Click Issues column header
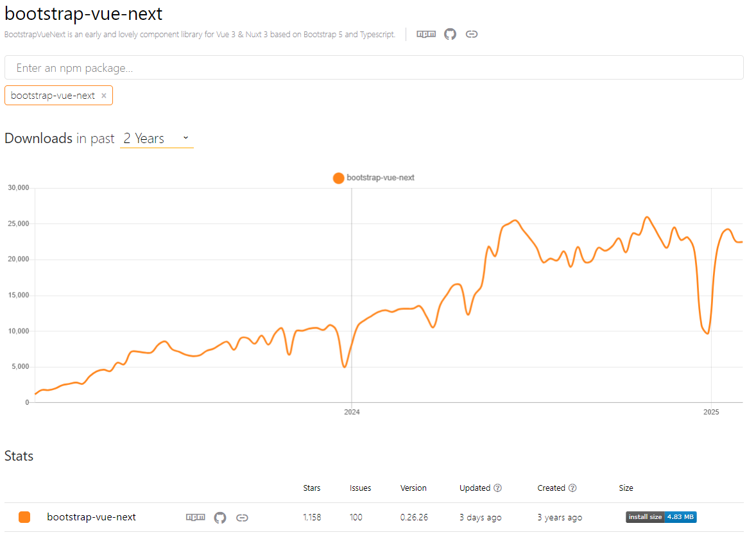The image size is (756, 546). (x=360, y=488)
